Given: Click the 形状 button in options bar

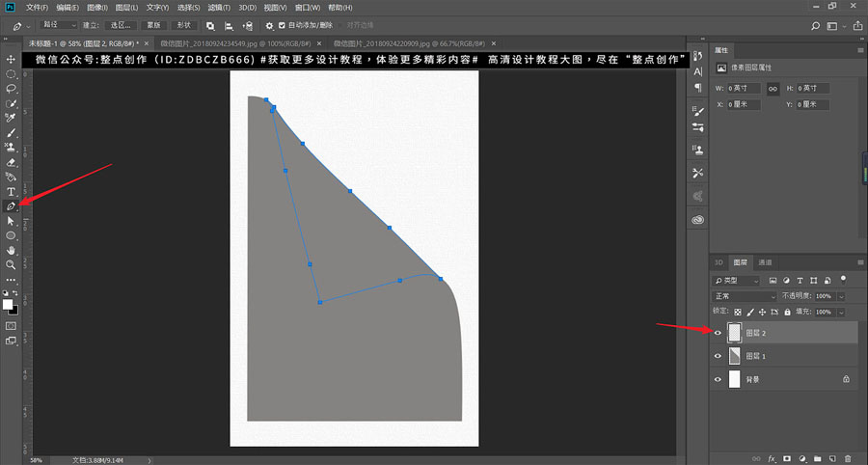Looking at the screenshot, I should pyautogui.click(x=185, y=25).
